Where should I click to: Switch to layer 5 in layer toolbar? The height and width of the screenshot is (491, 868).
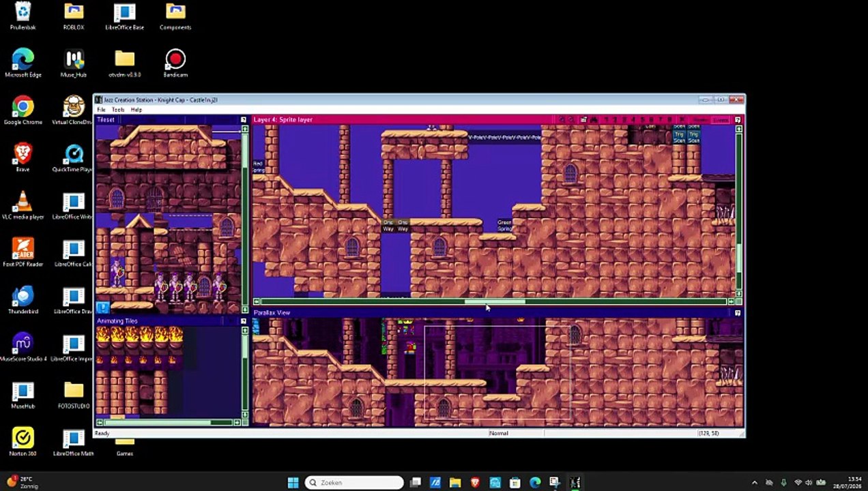click(643, 119)
